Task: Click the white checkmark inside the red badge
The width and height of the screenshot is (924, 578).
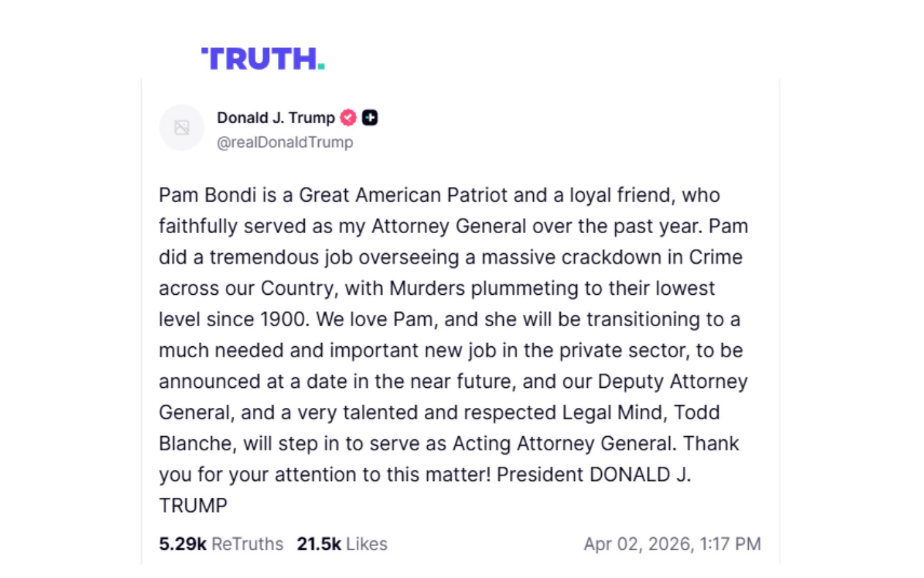Action: [x=348, y=118]
